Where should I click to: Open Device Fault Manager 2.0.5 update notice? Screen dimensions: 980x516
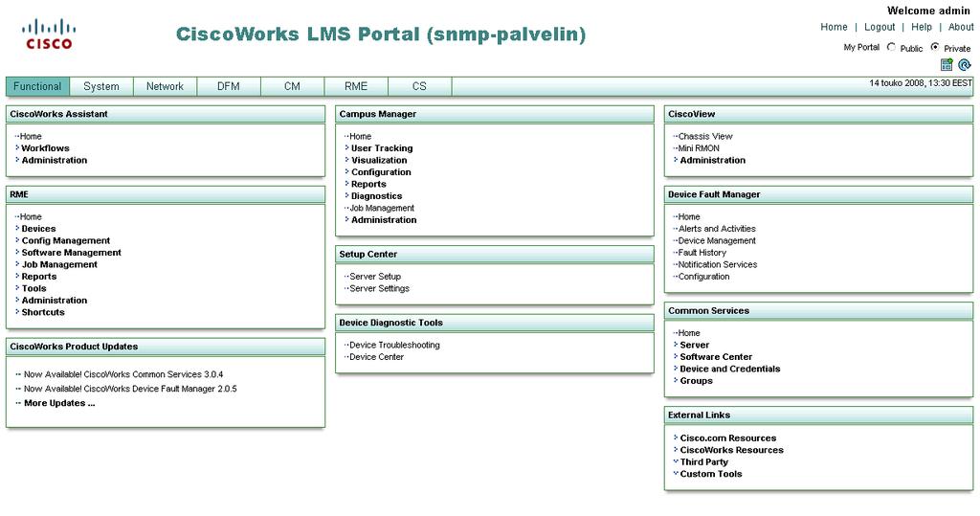coord(130,389)
